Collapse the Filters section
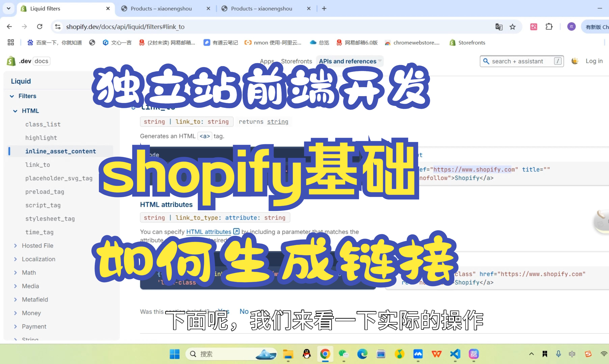609x364 pixels. (x=12, y=96)
